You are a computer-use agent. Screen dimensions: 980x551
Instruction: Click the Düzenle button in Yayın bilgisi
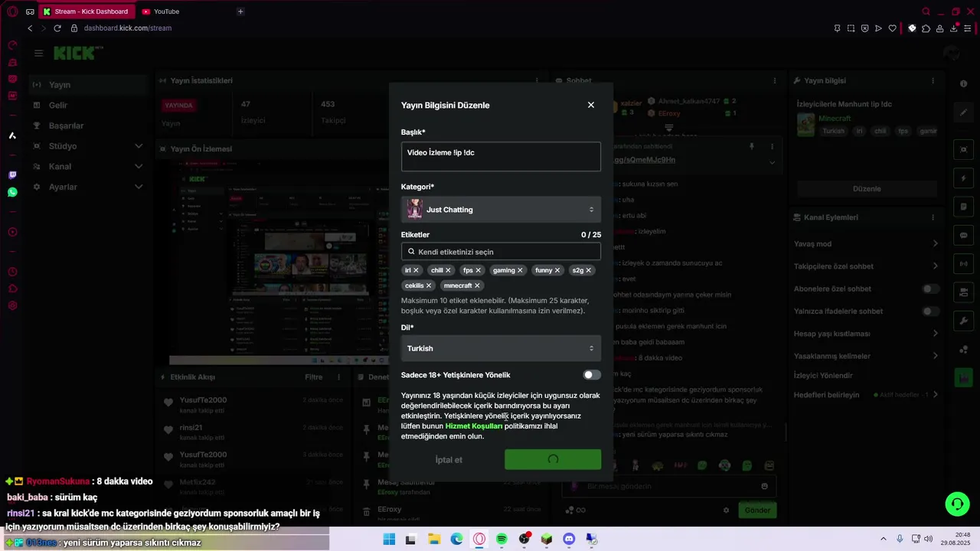(867, 189)
